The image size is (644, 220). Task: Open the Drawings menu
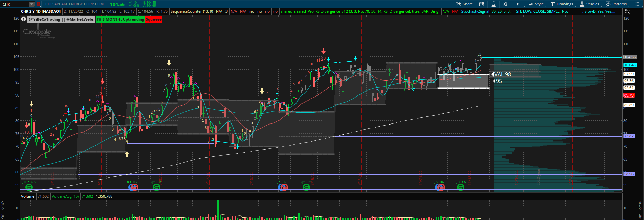point(562,4)
